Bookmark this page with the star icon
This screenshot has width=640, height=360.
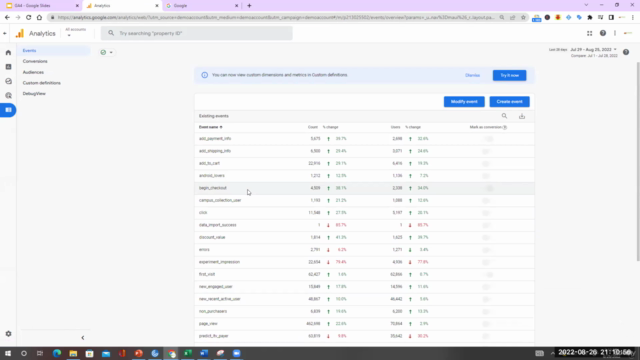pyautogui.click(x=523, y=18)
